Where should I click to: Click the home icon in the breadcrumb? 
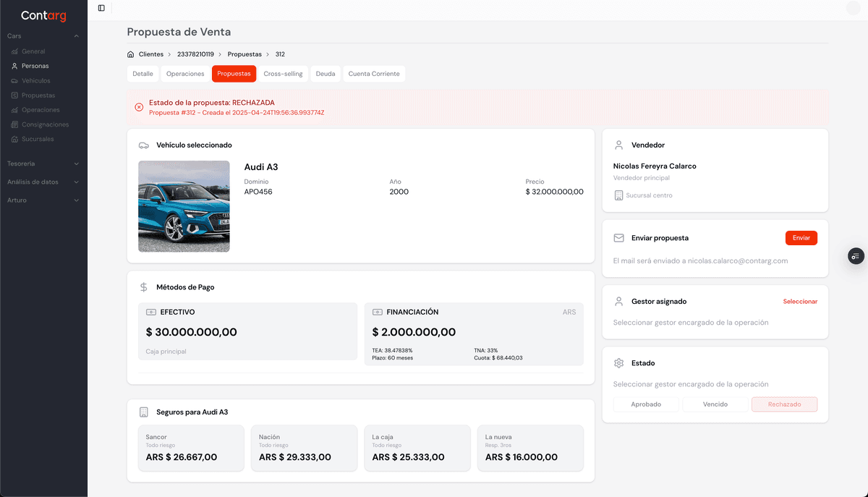click(x=130, y=54)
